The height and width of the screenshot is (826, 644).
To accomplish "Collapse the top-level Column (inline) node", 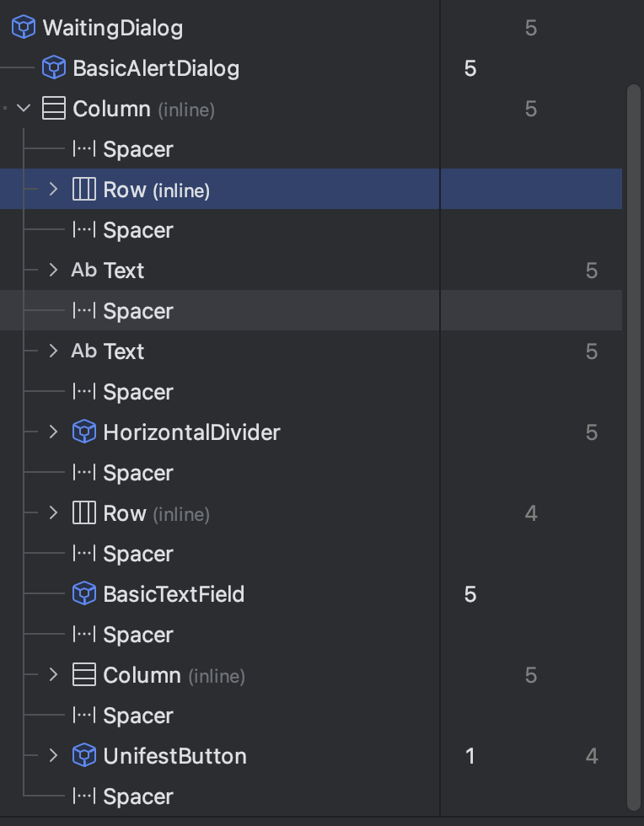I will pyautogui.click(x=24, y=109).
